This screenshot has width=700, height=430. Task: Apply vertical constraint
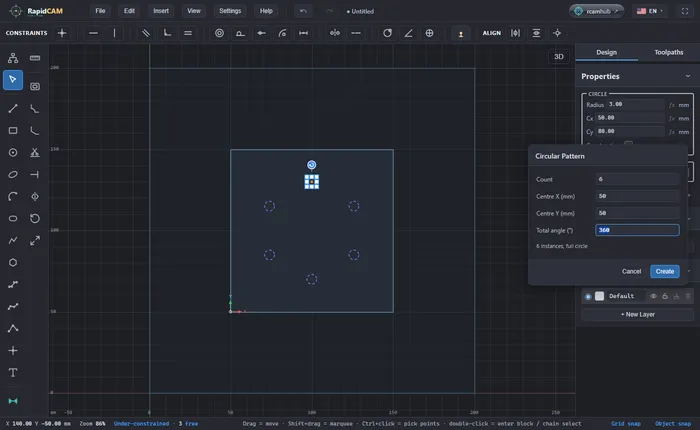114,33
